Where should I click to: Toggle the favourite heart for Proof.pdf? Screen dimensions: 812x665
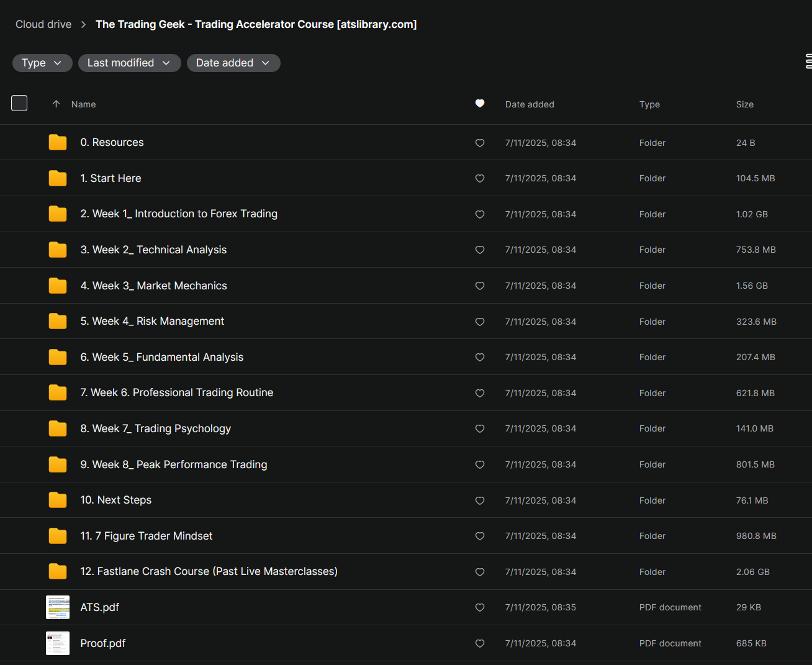(x=480, y=643)
